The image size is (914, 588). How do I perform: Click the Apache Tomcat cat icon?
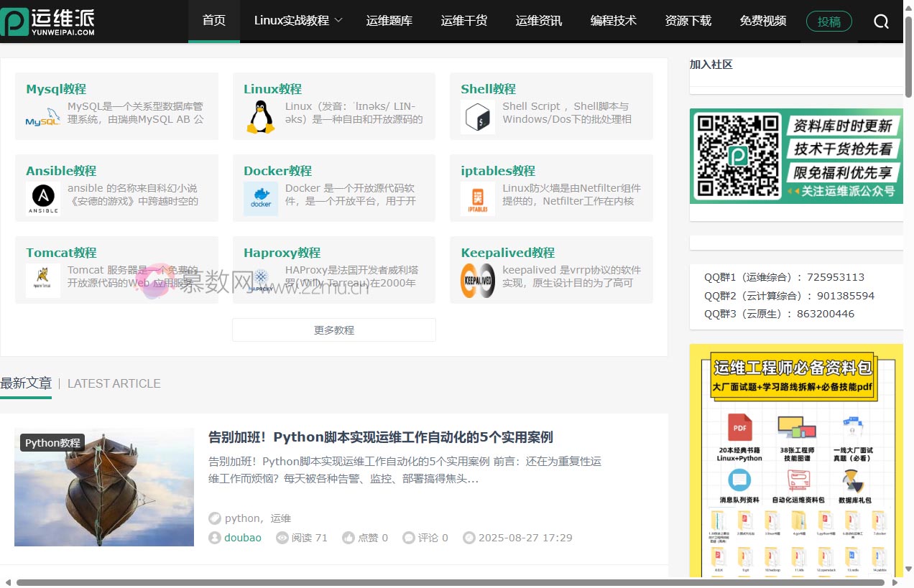tap(43, 281)
